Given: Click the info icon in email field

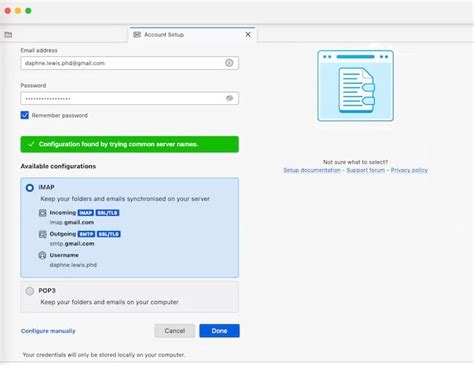Looking at the screenshot, I should click(229, 63).
